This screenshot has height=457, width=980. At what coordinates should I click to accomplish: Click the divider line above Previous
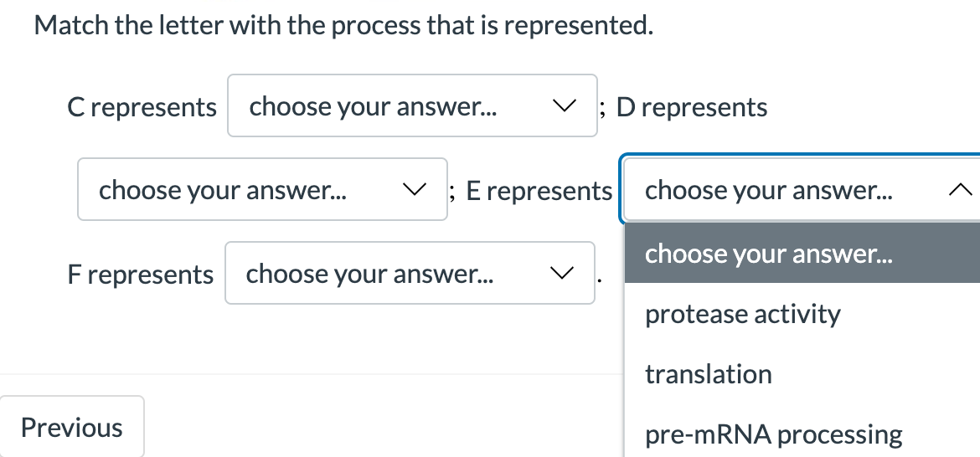[310, 374]
